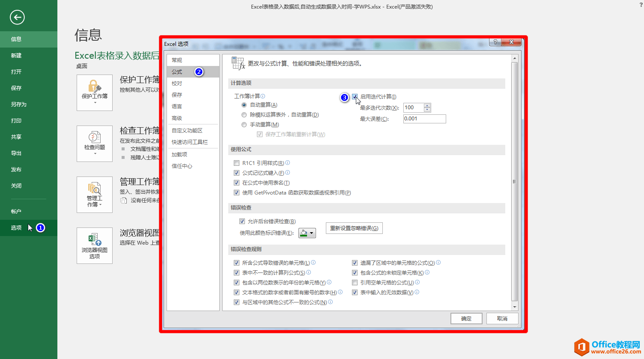Click scroll down arrow in options dialog
Image resolution: width=644 pixels, height=359 pixels.
(x=515, y=307)
